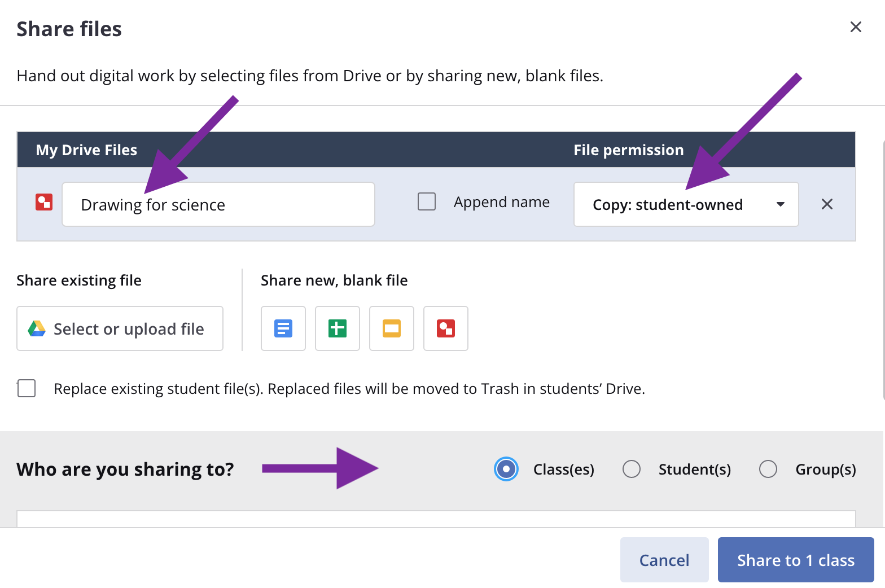Create a new blank Google Sheets file
This screenshot has height=588, width=885.
[x=338, y=328]
